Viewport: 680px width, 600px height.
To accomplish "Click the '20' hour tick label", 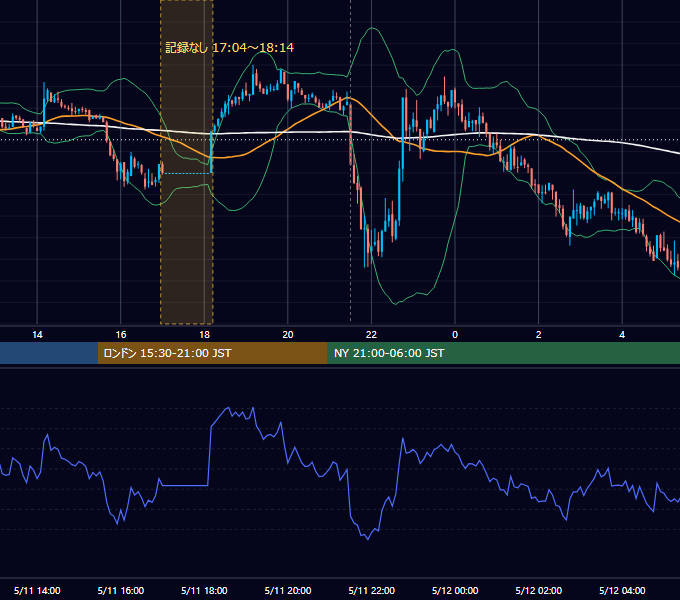I will [288, 335].
